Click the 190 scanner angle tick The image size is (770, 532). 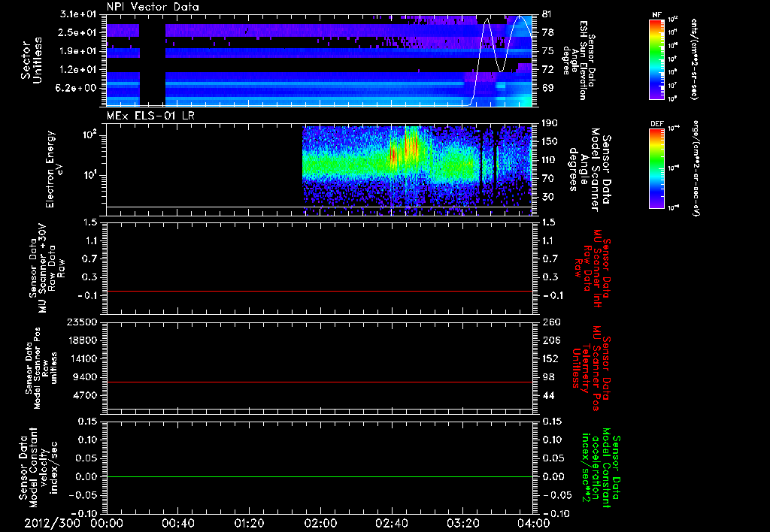550,123
